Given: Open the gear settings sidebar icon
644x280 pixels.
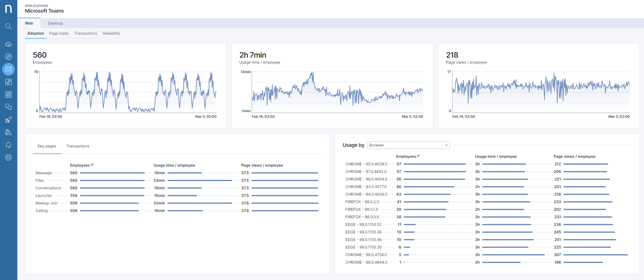Looking at the screenshot, I should pyautogui.click(x=8, y=157).
